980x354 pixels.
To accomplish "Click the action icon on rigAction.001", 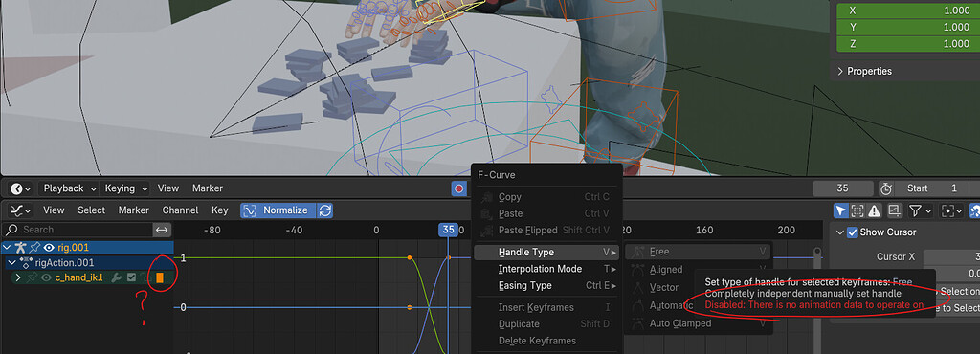I will 26,263.
